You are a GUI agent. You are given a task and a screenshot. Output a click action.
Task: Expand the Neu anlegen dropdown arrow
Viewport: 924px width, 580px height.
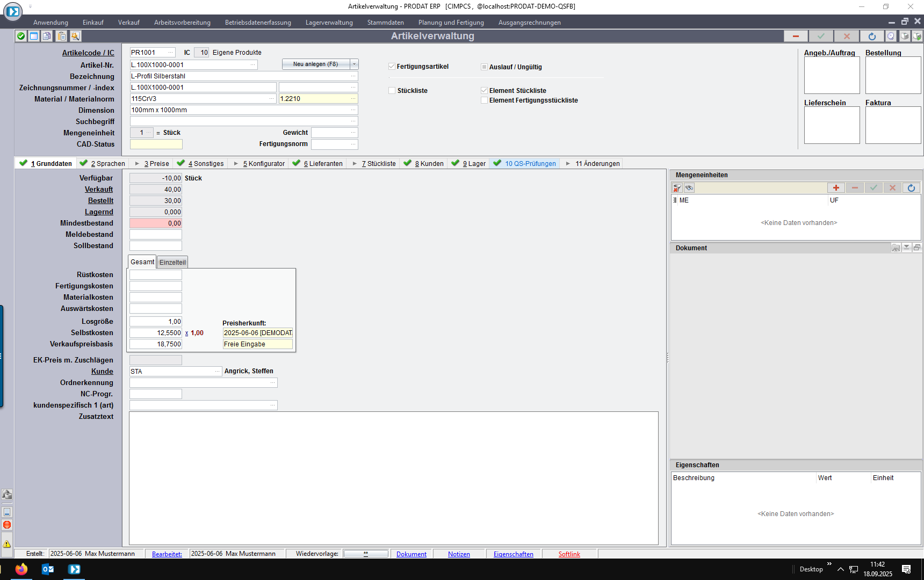click(x=354, y=64)
